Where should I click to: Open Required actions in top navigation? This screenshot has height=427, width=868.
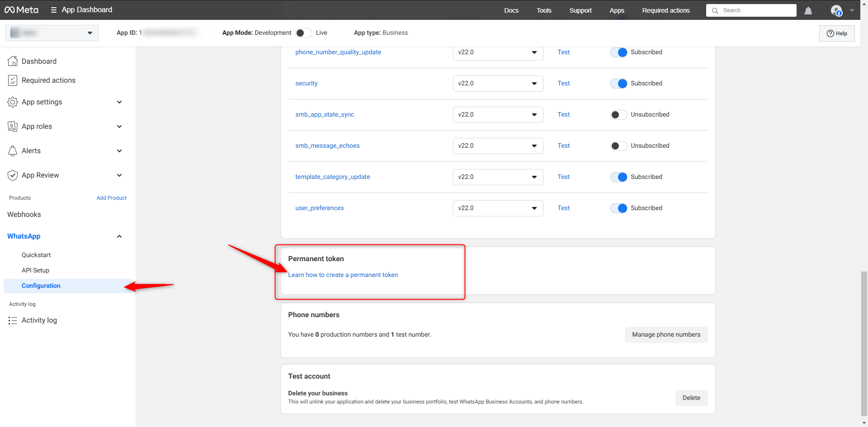(x=666, y=10)
